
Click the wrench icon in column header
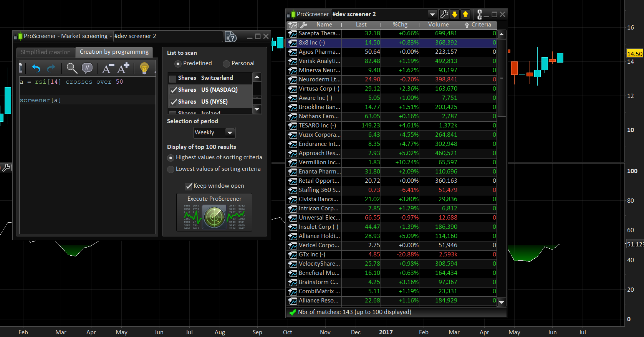303,25
